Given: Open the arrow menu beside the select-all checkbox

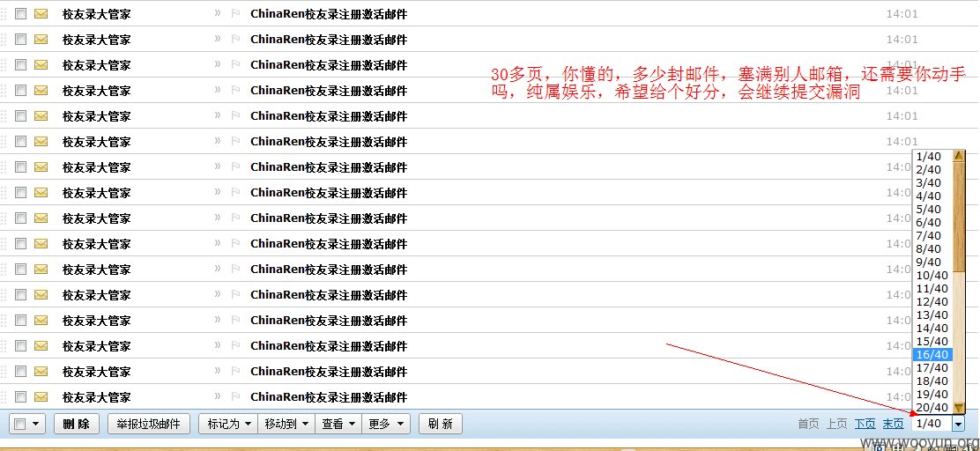Looking at the screenshot, I should (x=35, y=425).
